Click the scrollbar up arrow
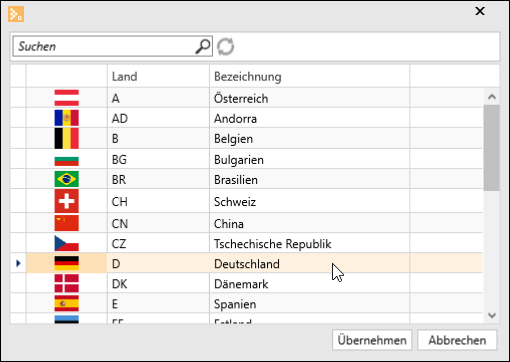 tap(492, 97)
